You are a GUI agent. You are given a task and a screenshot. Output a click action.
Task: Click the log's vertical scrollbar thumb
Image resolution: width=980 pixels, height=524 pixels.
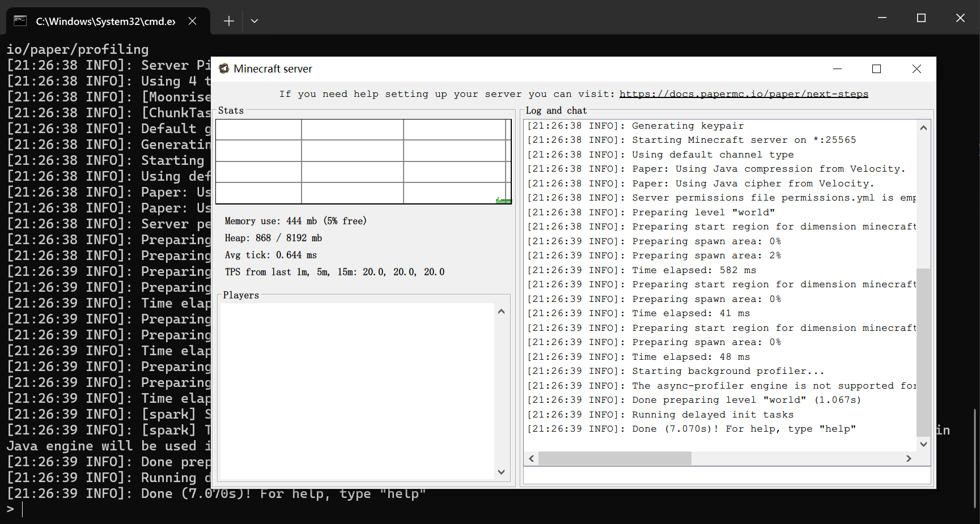[x=923, y=351]
